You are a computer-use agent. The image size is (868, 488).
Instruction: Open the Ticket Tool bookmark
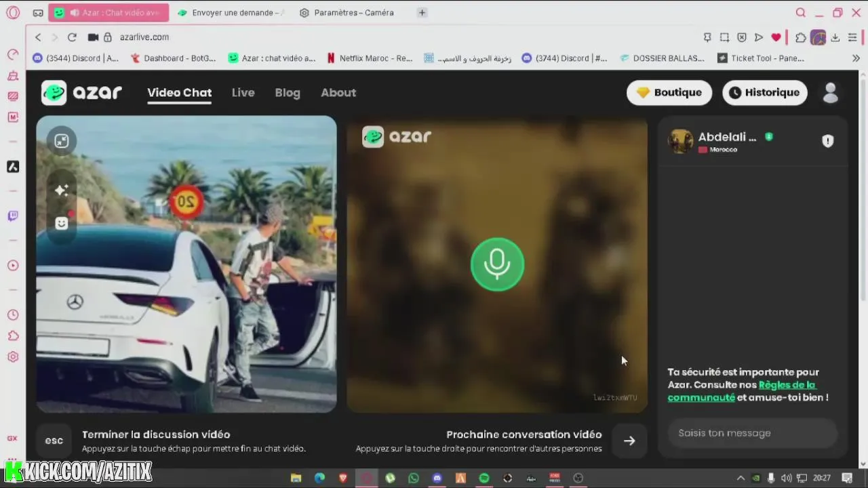(761, 58)
